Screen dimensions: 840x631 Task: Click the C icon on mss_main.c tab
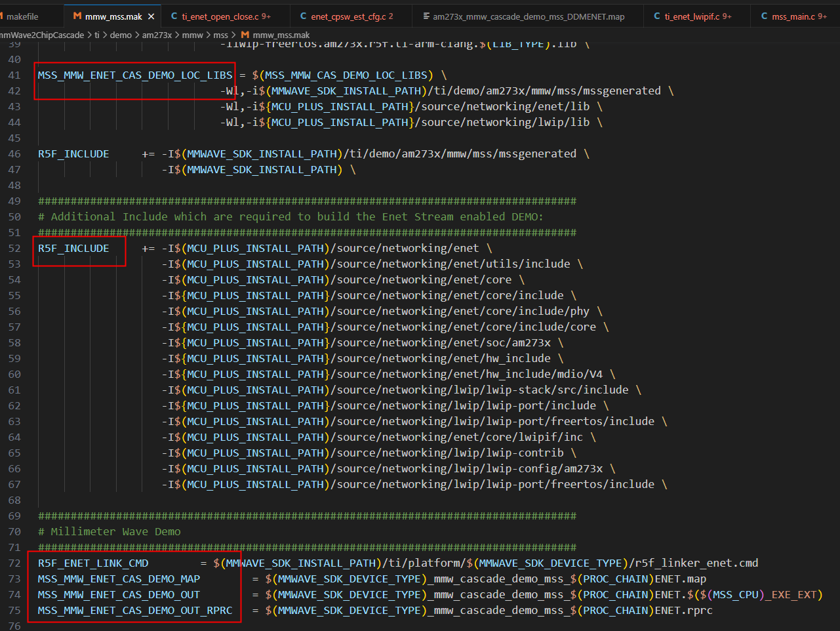pos(764,16)
